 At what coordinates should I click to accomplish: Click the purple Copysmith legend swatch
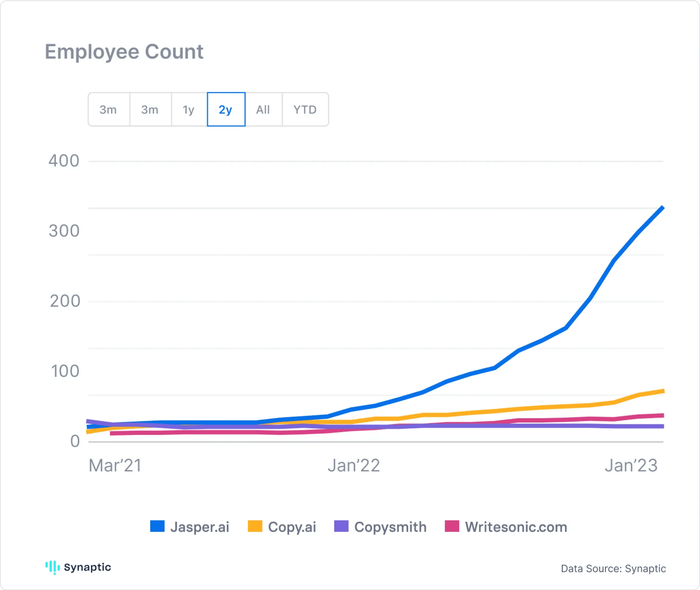pyautogui.click(x=341, y=526)
